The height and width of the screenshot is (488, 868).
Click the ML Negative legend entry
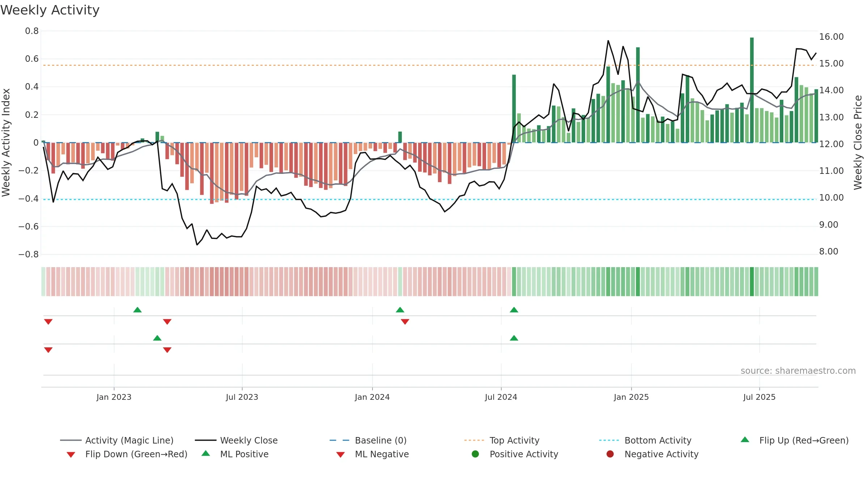coord(373,454)
